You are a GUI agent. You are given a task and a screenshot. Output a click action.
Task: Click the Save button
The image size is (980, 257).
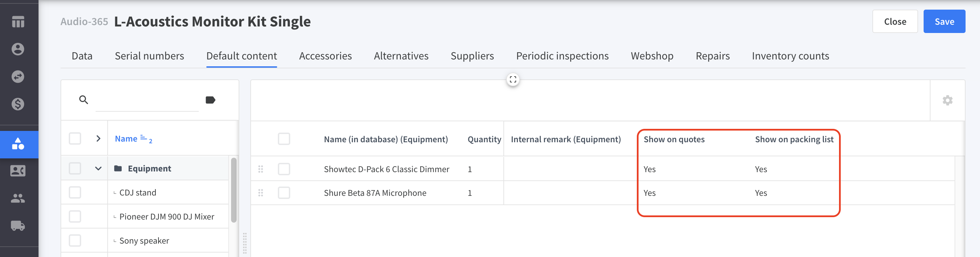click(x=944, y=22)
